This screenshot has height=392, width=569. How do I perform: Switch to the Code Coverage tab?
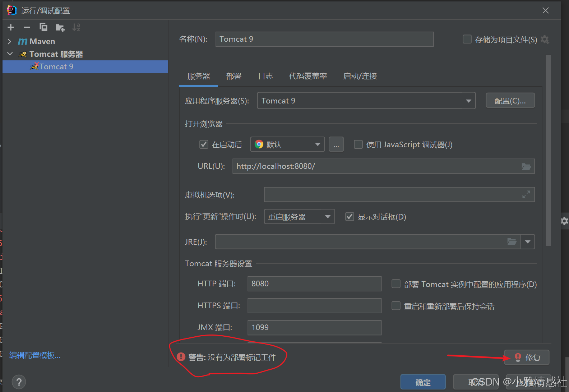308,76
